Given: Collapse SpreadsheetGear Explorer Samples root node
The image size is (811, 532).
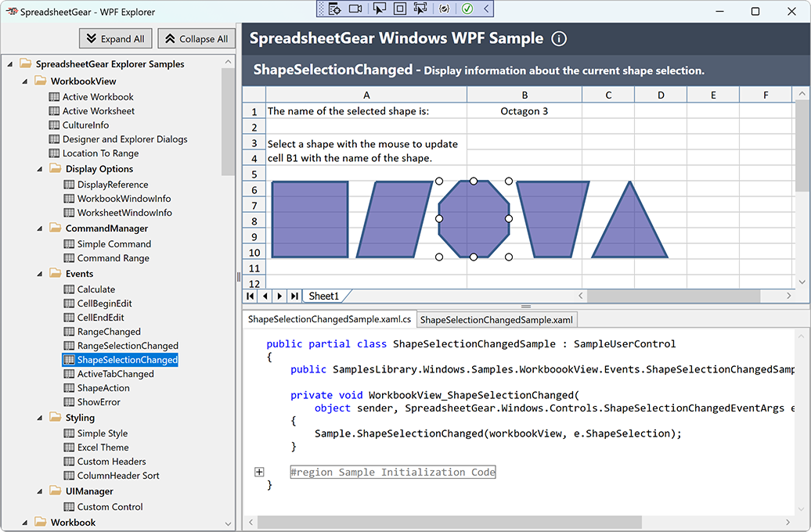Looking at the screenshot, I should tap(10, 65).
